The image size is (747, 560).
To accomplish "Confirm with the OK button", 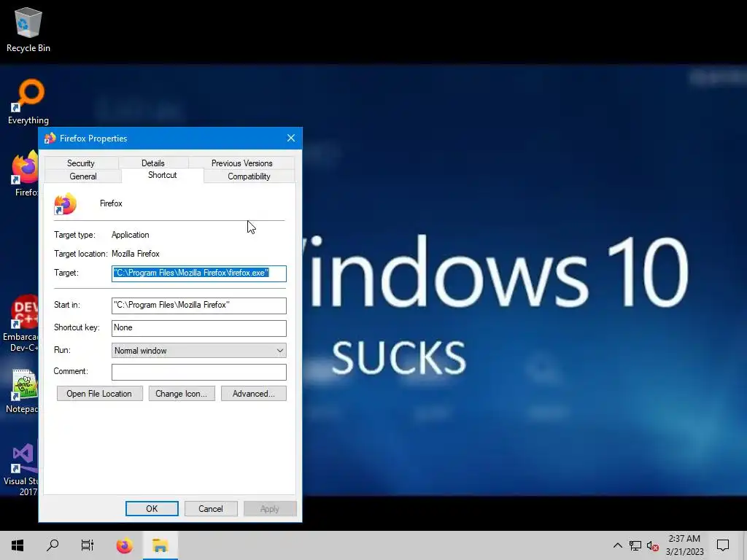I will click(152, 508).
